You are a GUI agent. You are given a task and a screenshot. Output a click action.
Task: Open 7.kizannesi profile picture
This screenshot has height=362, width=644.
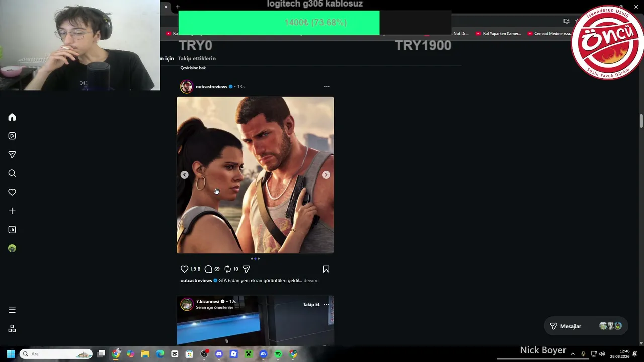[187, 304]
